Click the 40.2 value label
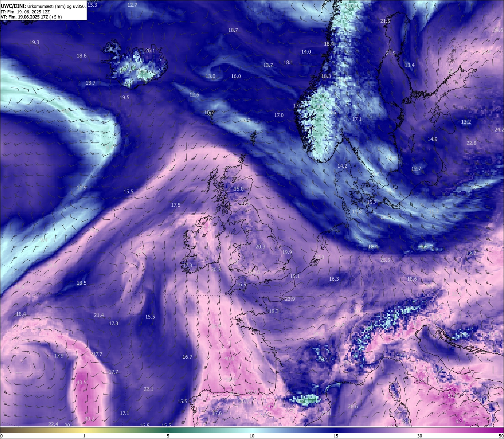 [x=89, y=419]
